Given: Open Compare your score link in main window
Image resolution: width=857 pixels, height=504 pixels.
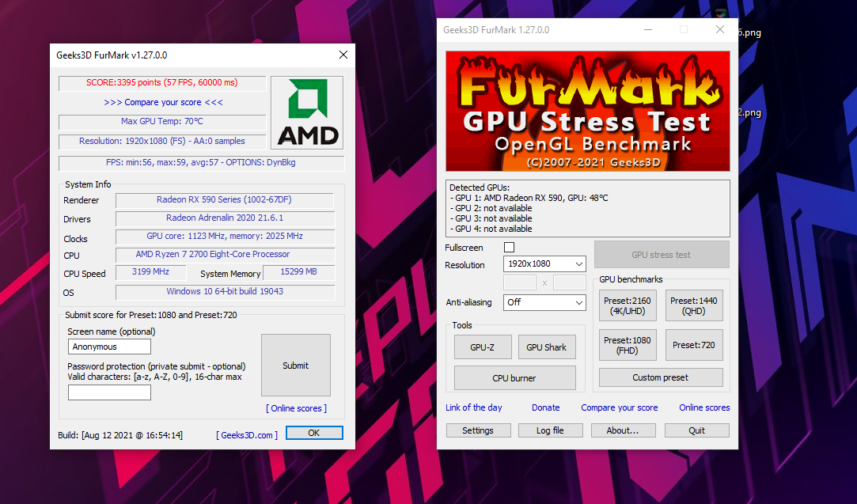Looking at the screenshot, I should pos(620,407).
